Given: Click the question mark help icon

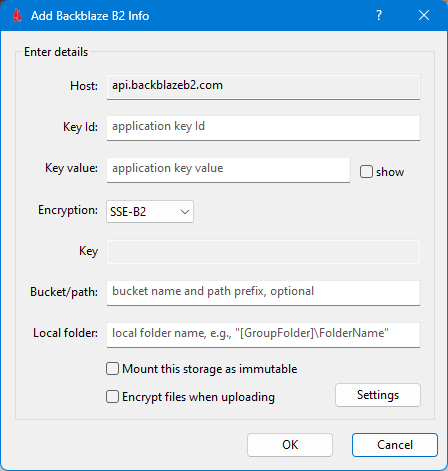Looking at the screenshot, I should (x=379, y=15).
